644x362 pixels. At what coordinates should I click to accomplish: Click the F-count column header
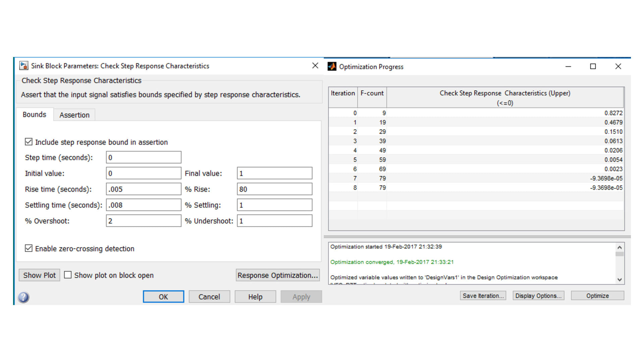(x=372, y=98)
